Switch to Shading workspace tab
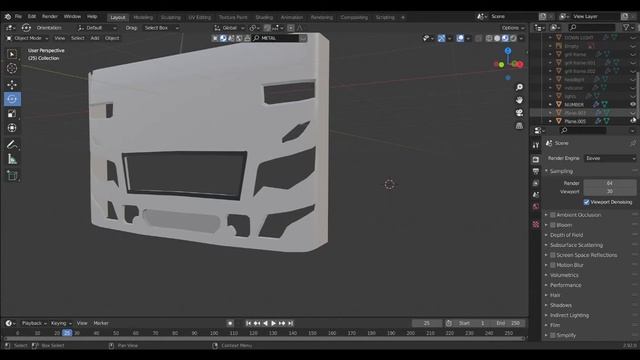Image resolution: width=640 pixels, height=360 pixels. coord(264,18)
